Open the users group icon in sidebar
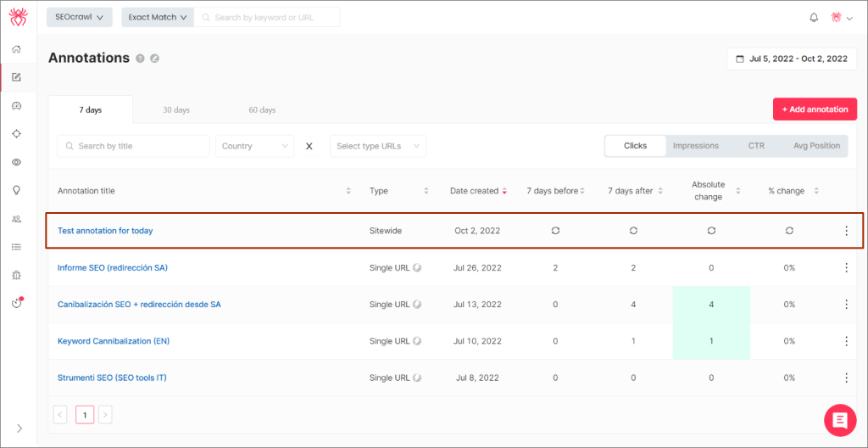868x448 pixels. point(17,218)
